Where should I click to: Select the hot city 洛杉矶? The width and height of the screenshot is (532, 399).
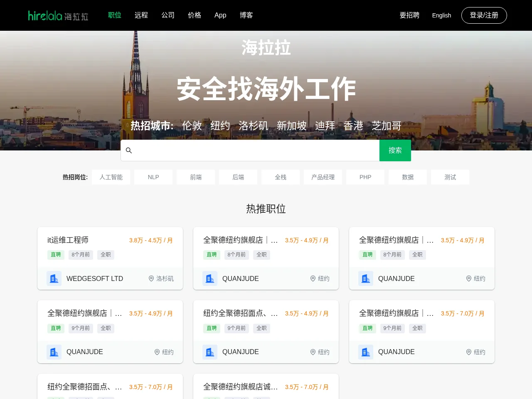click(x=254, y=126)
